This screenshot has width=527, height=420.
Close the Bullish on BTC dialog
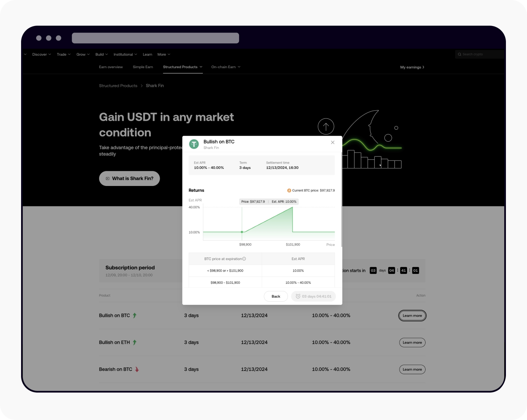coord(333,143)
